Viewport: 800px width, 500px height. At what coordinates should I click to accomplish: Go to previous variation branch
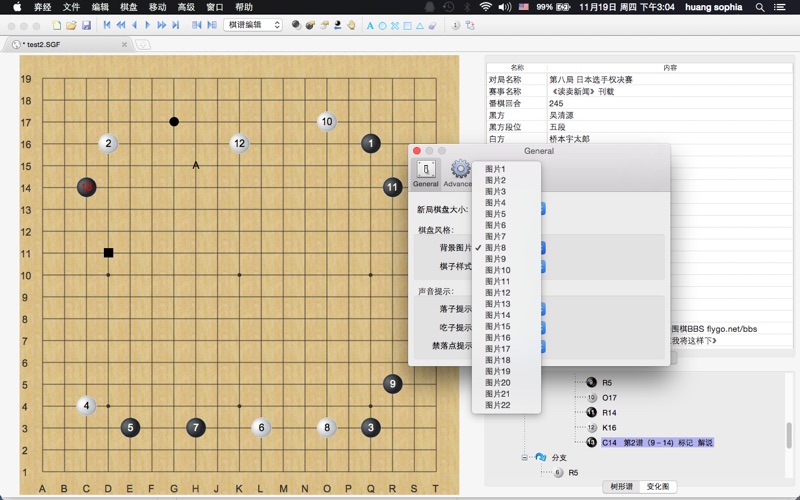click(x=196, y=25)
